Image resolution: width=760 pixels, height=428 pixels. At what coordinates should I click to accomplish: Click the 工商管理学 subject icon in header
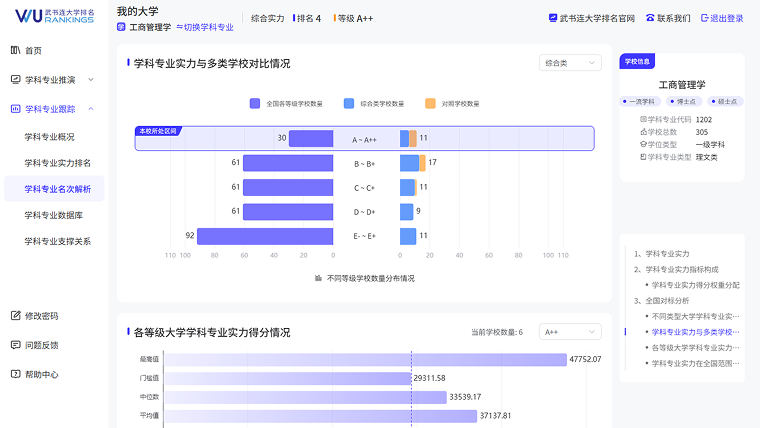coord(121,27)
